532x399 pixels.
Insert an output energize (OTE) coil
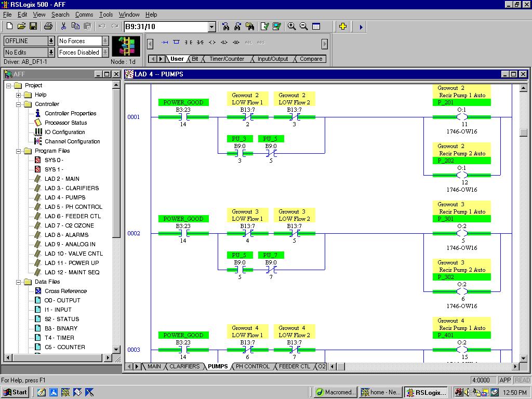tap(212, 43)
